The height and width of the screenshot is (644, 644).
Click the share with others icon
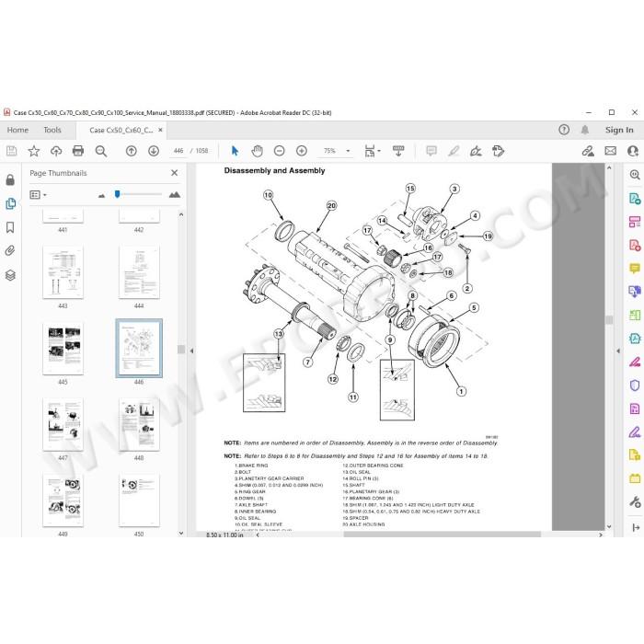[x=633, y=151]
